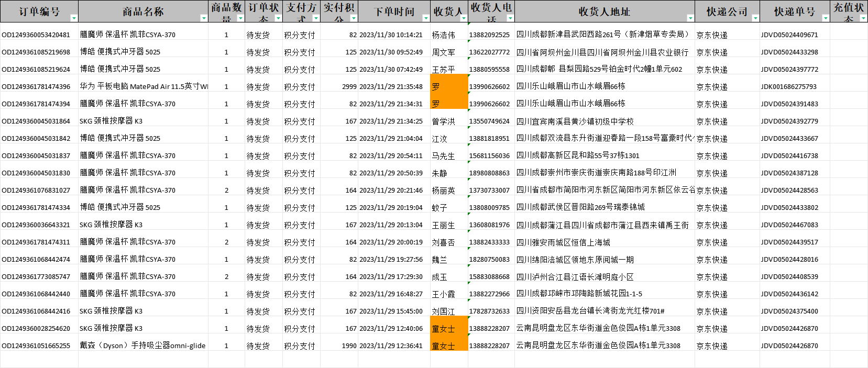
Task: Select orange 童女士 cell in the Dyson row
Action: click(449, 342)
